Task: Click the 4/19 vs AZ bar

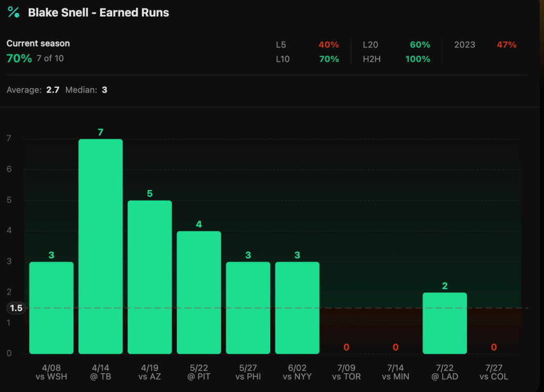Action: point(149,277)
